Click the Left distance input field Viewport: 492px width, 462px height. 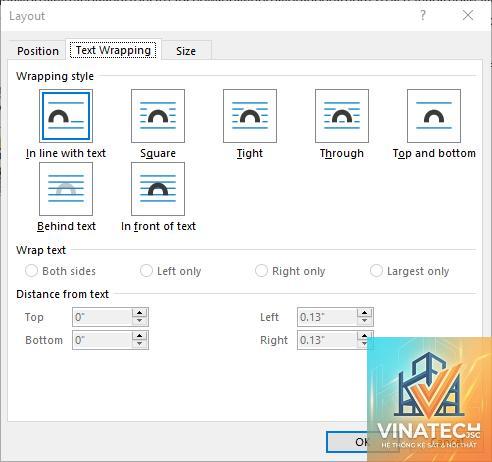(x=327, y=317)
